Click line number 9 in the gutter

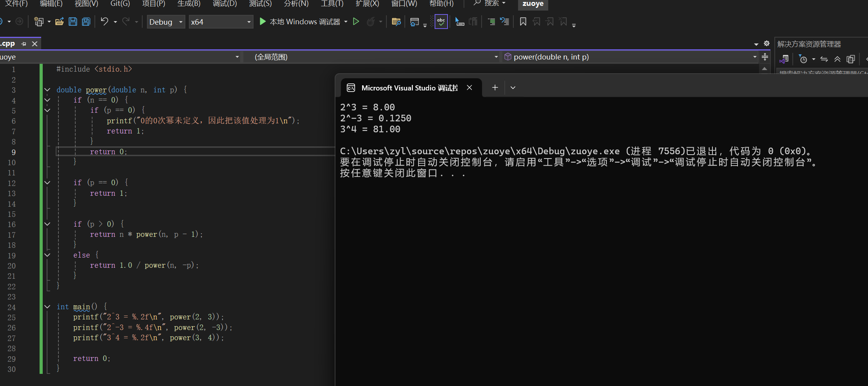click(x=13, y=152)
